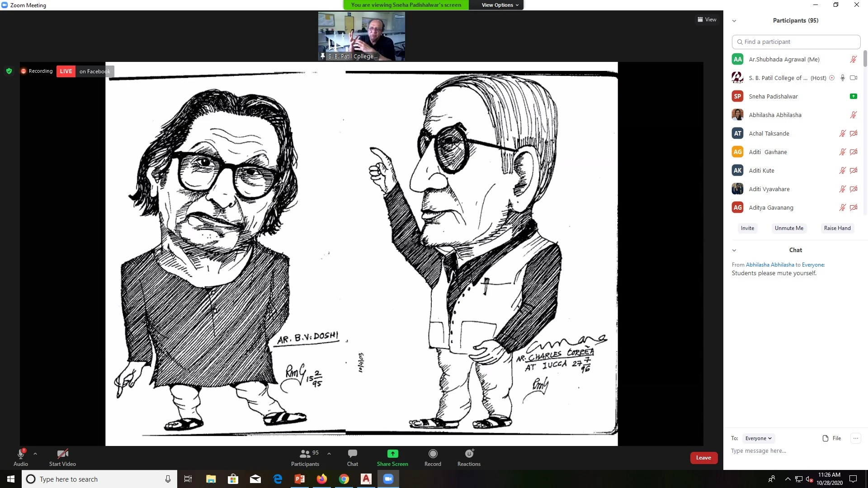Viewport: 868px width, 488px height.
Task: Show hidden system tray icons
Action: (788, 479)
